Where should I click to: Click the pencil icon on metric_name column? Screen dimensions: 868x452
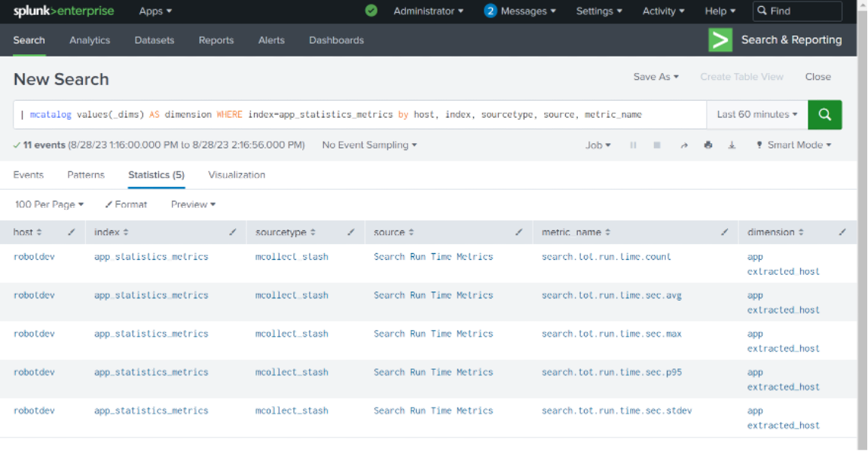[724, 232]
